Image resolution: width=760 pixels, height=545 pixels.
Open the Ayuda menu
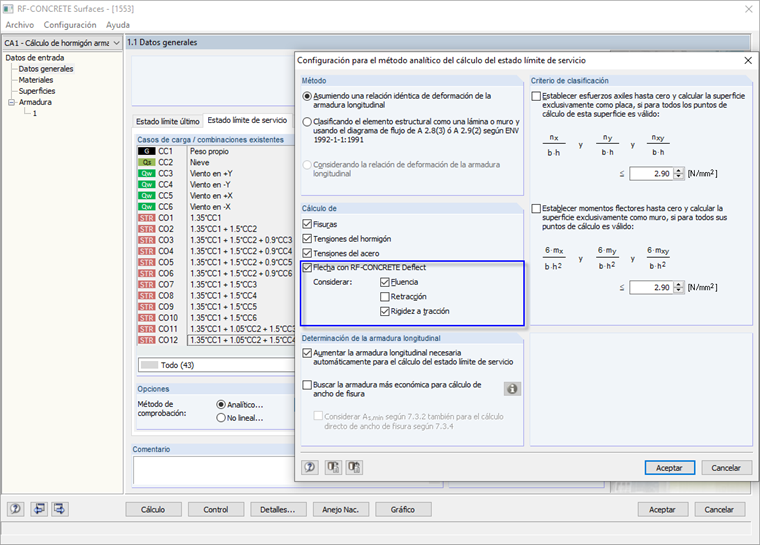coord(118,25)
